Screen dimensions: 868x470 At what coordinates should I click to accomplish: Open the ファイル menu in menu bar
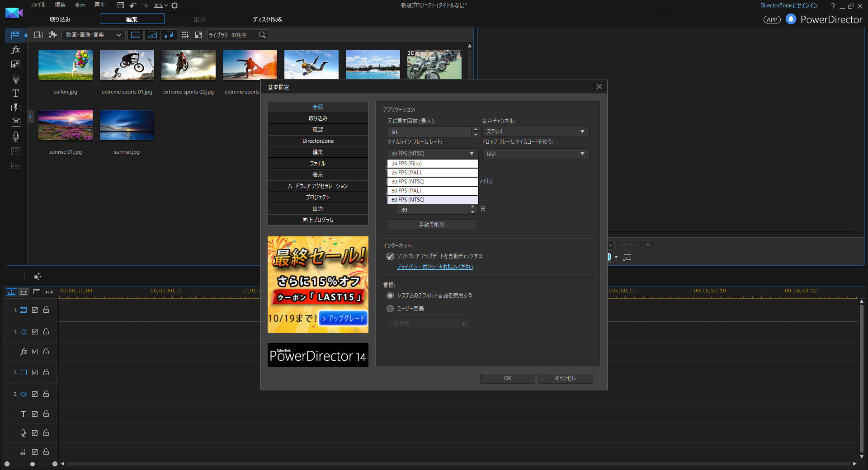coord(38,5)
